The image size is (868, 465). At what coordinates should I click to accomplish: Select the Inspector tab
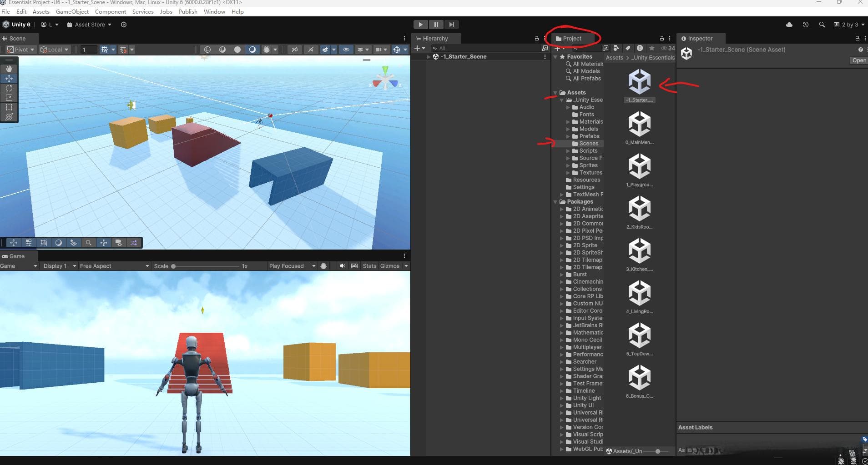click(x=700, y=38)
